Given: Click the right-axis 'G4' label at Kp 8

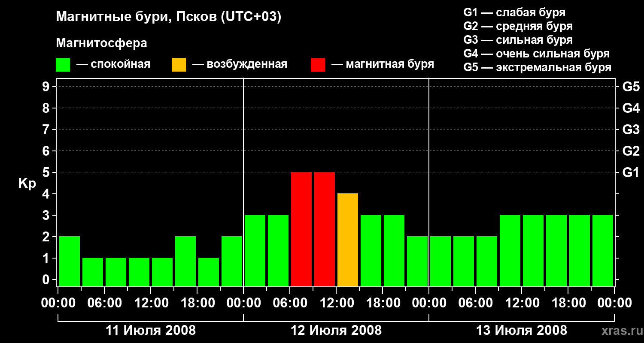Looking at the screenshot, I should click(x=631, y=108).
